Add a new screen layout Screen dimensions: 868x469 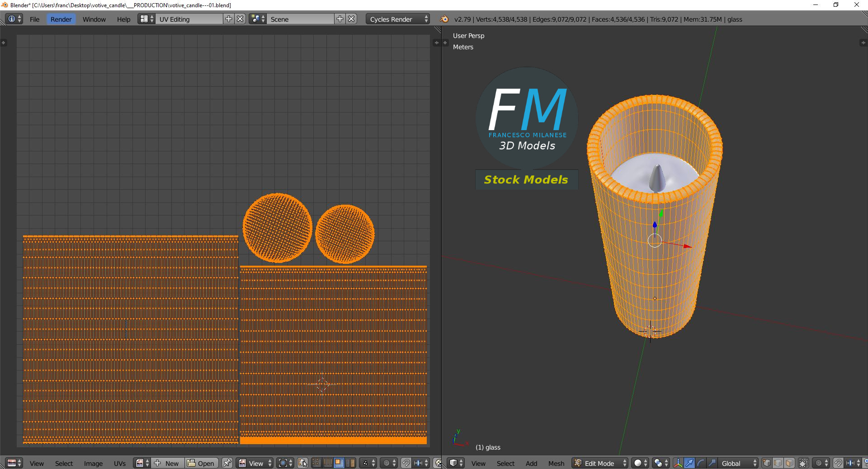(229, 19)
